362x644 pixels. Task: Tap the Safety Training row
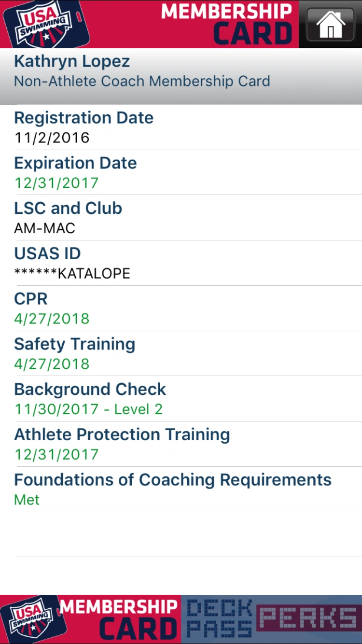(x=181, y=353)
